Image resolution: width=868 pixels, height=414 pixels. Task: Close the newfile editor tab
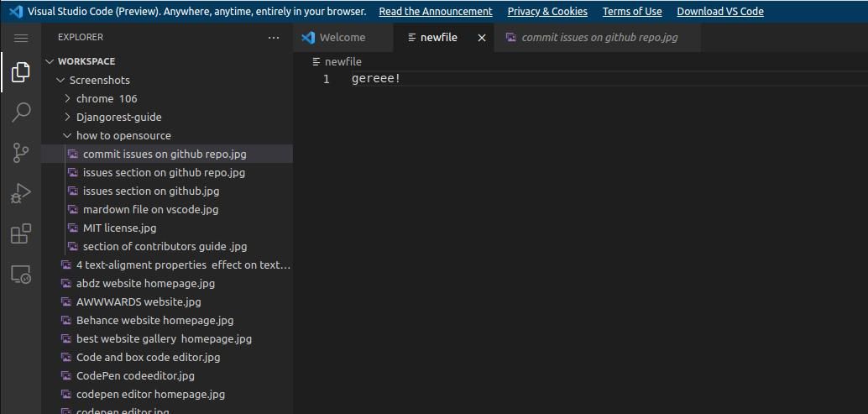482,38
